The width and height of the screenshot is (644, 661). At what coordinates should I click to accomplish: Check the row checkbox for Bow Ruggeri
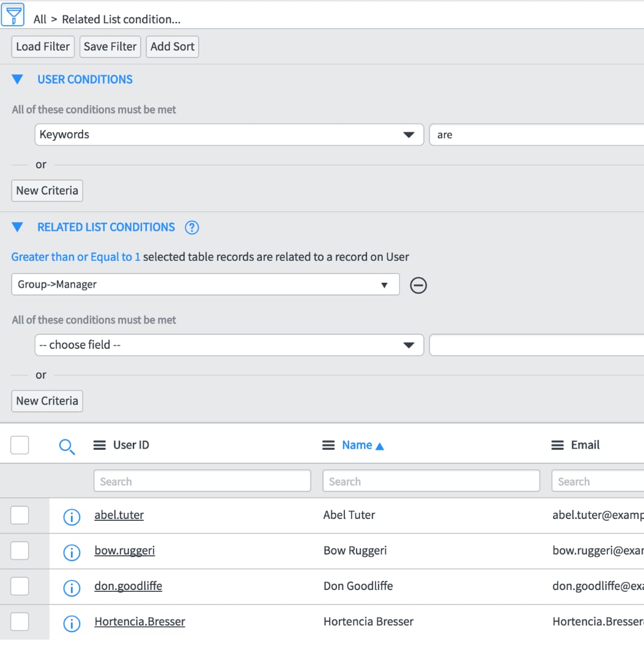click(x=20, y=550)
